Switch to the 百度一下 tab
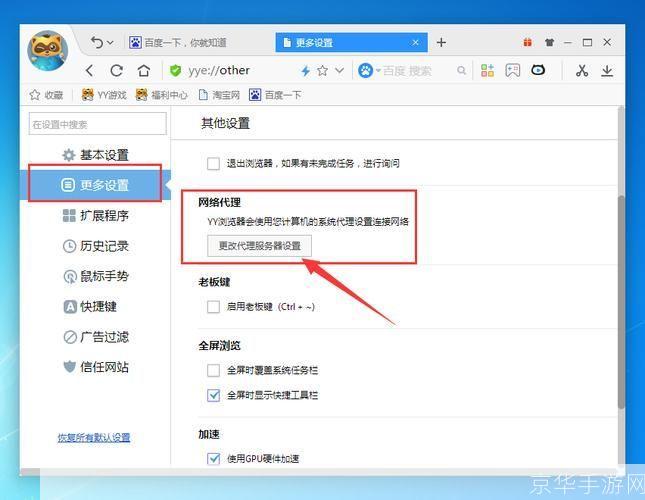This screenshot has width=645, height=500. tap(190, 43)
